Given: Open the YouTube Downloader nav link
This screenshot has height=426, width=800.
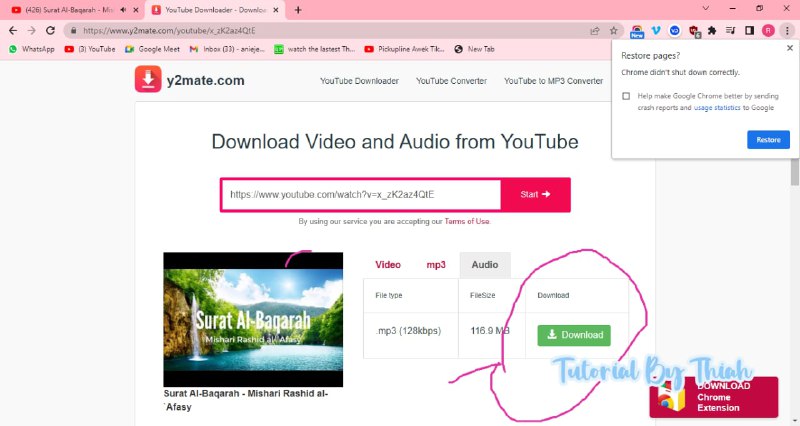Looking at the screenshot, I should point(359,81).
